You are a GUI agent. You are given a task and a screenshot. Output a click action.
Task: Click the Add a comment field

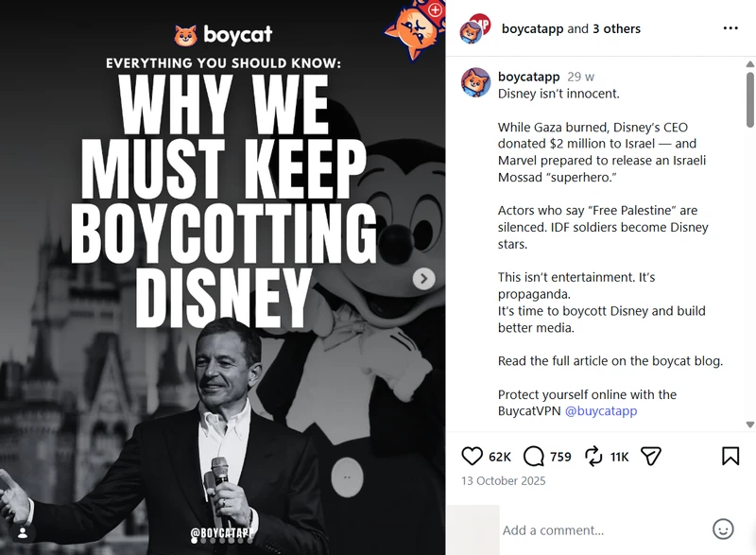point(603,530)
